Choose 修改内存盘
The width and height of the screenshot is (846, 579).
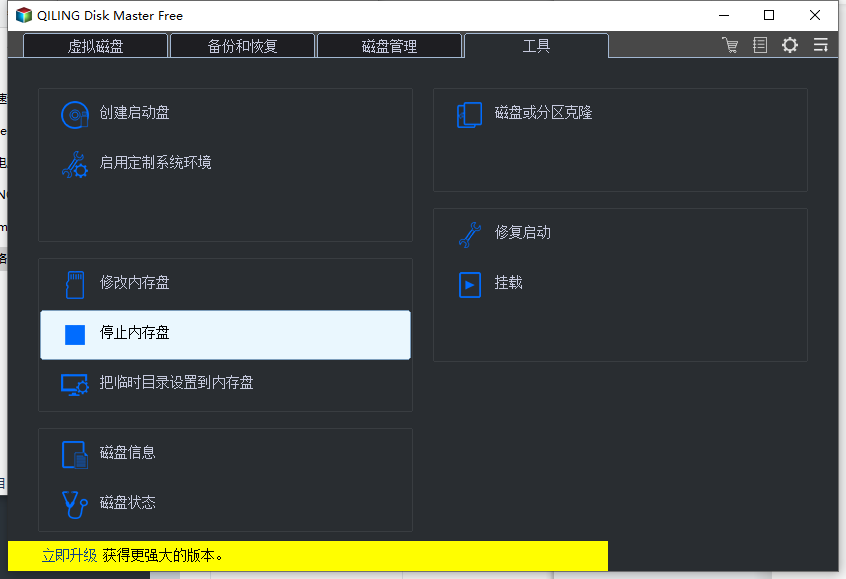click(226, 284)
